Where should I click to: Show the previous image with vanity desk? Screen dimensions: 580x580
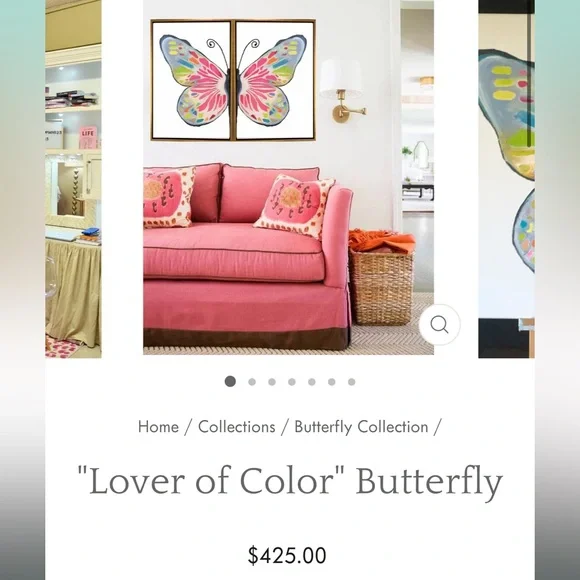73,179
